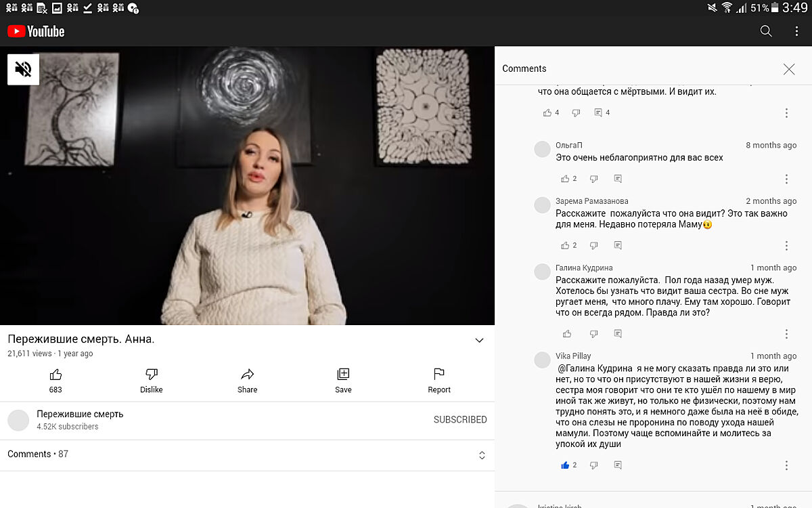Expand the Comments 87 section
The image size is (812, 508).
[482, 455]
